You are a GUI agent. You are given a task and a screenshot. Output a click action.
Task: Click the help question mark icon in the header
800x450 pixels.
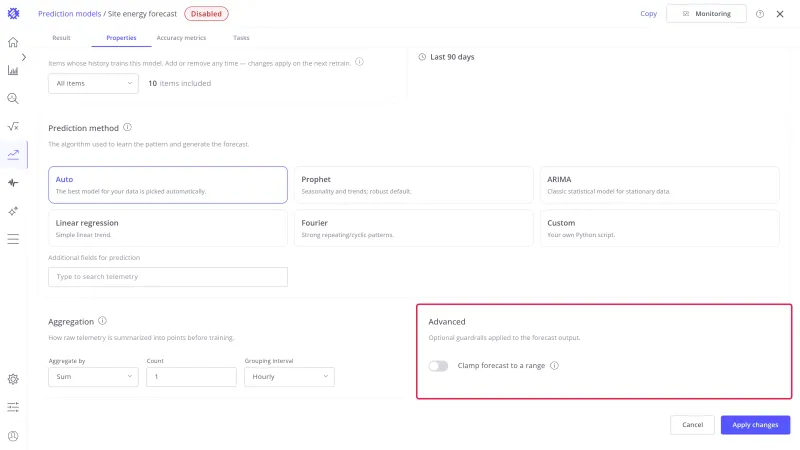tap(760, 14)
